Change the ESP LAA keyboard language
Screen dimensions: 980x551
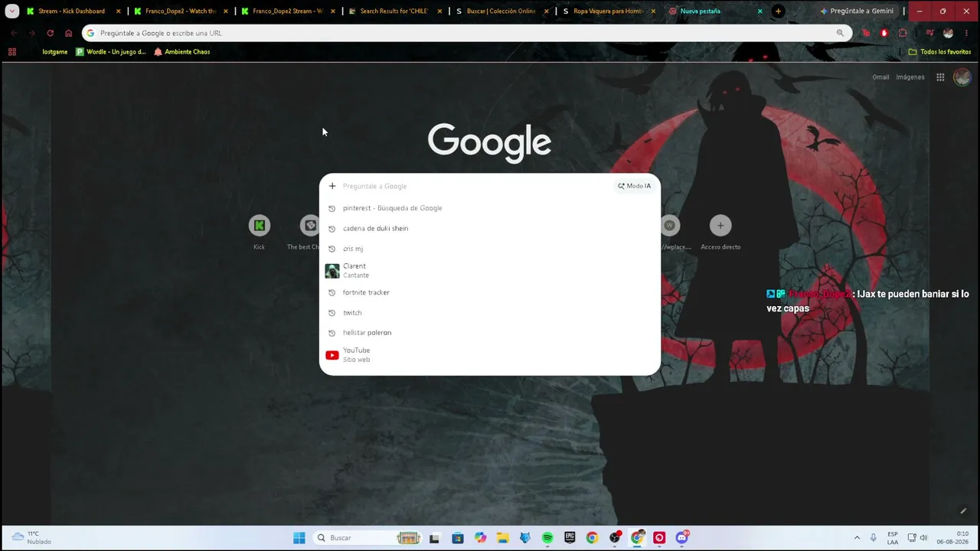click(x=893, y=538)
